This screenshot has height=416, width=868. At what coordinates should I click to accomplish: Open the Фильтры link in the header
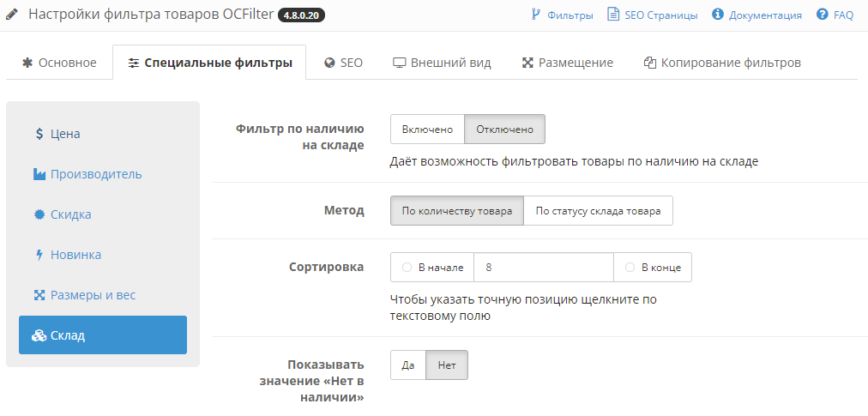[562, 15]
